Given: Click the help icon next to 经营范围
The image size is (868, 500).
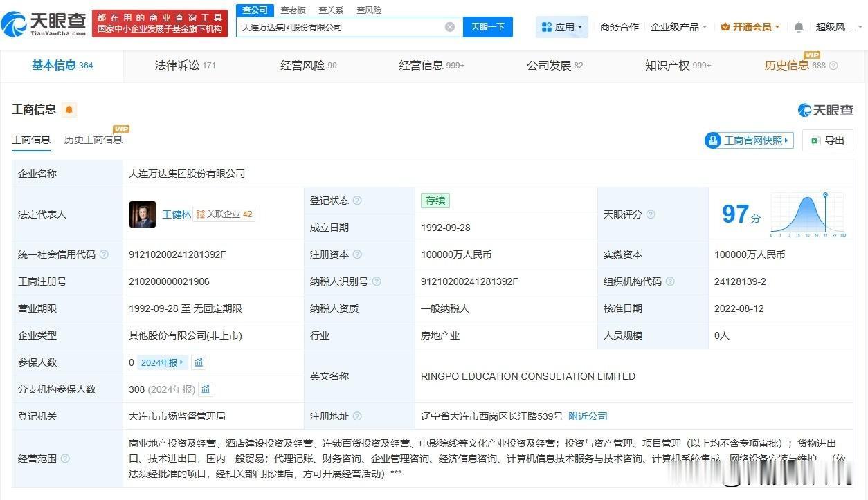Looking at the screenshot, I should point(65,459).
